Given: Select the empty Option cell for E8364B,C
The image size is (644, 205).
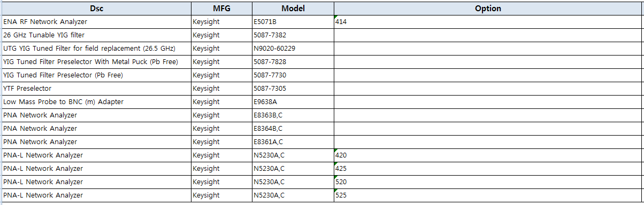Looking at the screenshot, I should click(x=488, y=129).
